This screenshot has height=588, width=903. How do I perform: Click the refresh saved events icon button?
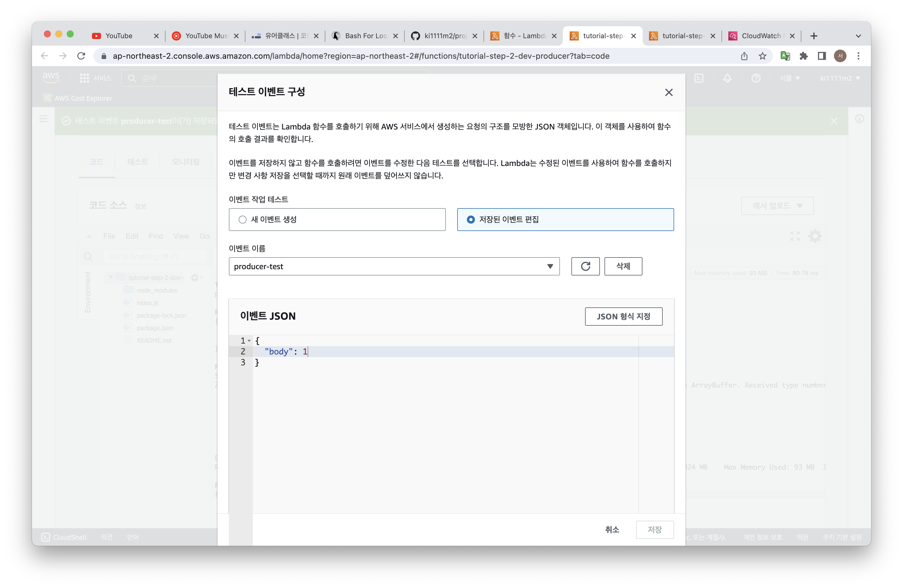(585, 266)
